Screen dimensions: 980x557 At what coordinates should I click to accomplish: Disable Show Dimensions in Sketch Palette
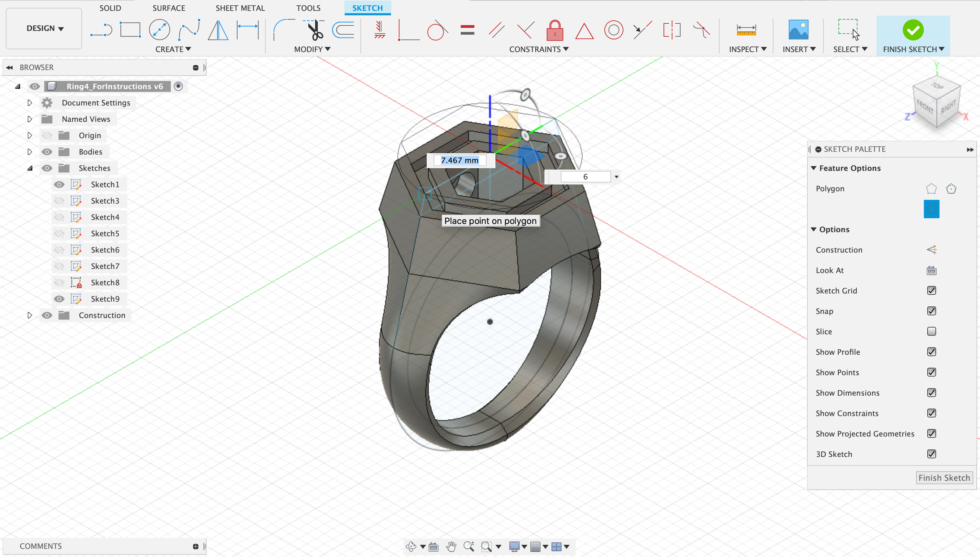point(931,393)
